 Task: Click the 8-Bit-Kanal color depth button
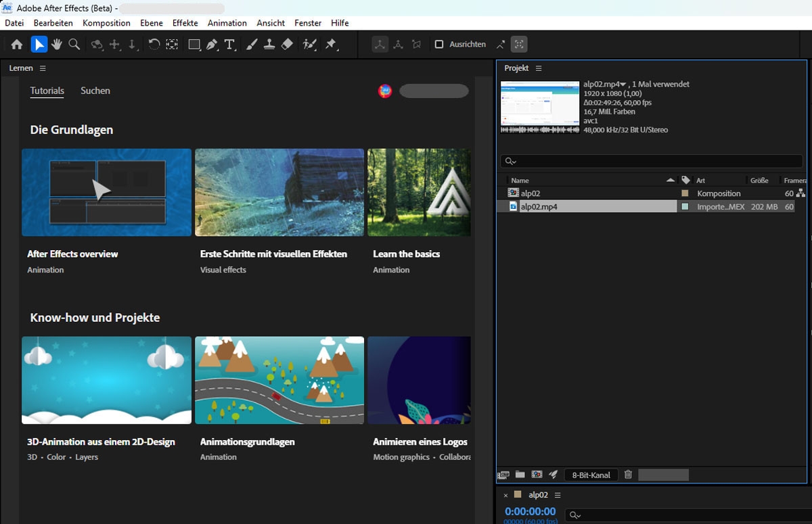(591, 475)
